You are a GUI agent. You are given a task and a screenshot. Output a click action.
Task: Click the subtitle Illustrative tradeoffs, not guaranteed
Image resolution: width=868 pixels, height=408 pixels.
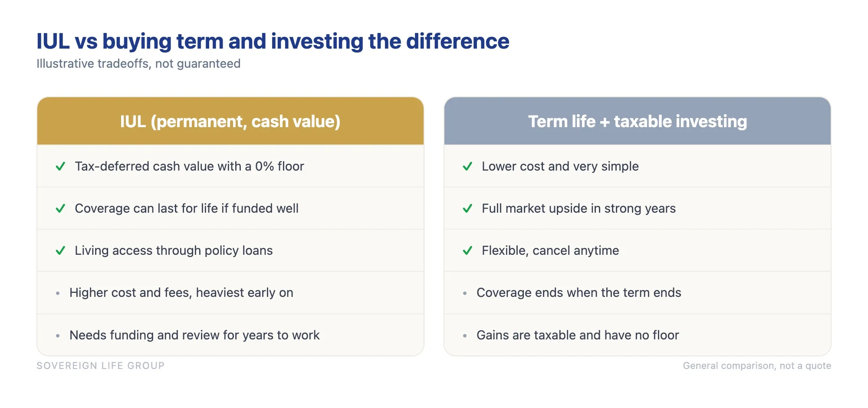pos(138,63)
